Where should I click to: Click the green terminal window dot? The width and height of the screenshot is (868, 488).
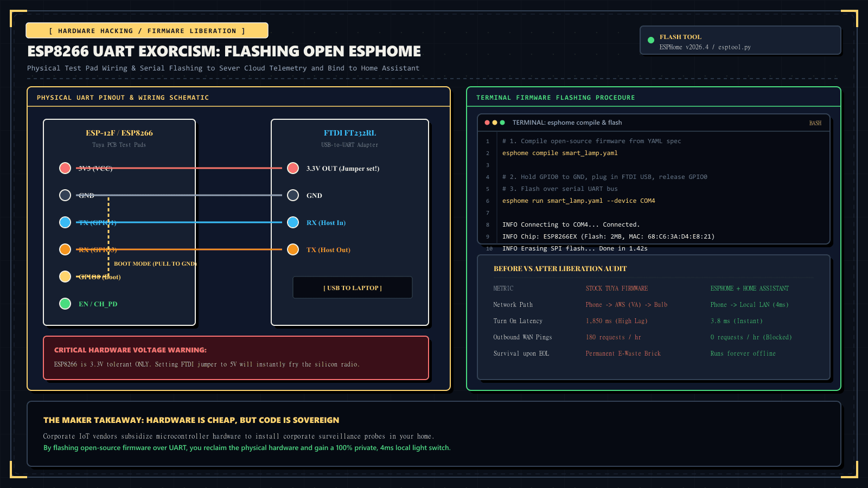point(502,123)
